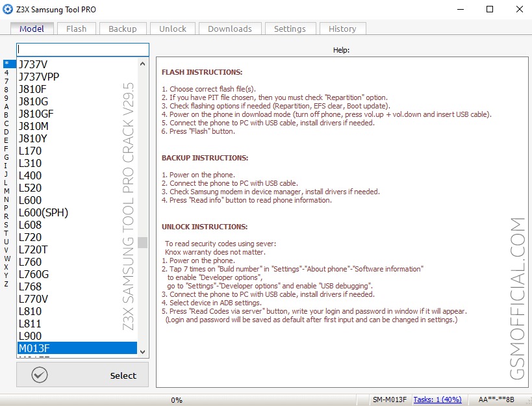Select model J737VPP in list
532x406 pixels.
[77, 77]
